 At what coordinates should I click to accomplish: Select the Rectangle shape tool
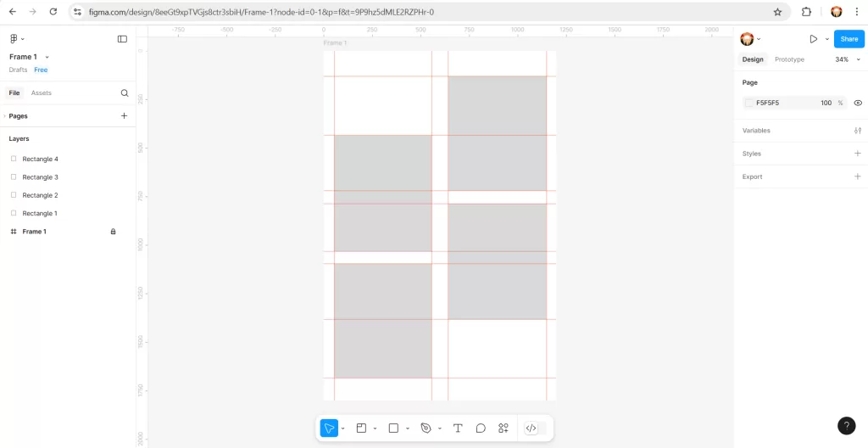[393, 428]
